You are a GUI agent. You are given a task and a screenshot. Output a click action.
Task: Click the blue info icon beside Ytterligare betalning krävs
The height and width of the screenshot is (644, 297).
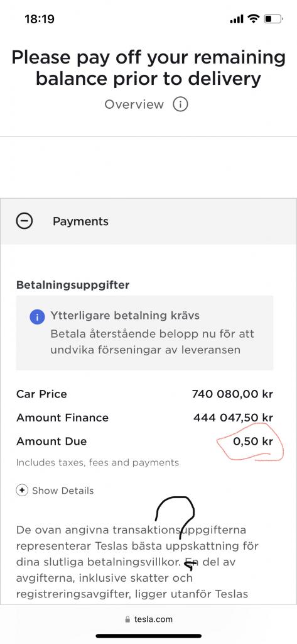click(x=37, y=317)
